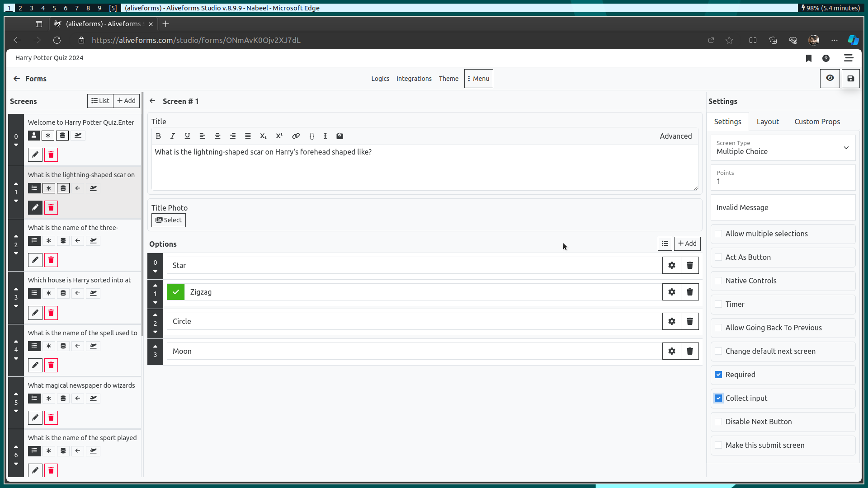This screenshot has width=868, height=488.
Task: Move Screen 2 down using its arrow
Action: click(x=16, y=253)
